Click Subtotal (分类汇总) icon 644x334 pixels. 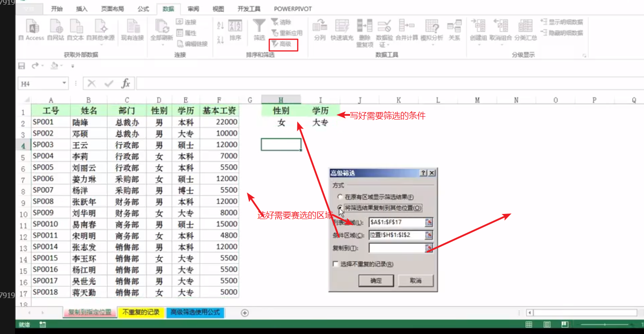click(x=525, y=30)
